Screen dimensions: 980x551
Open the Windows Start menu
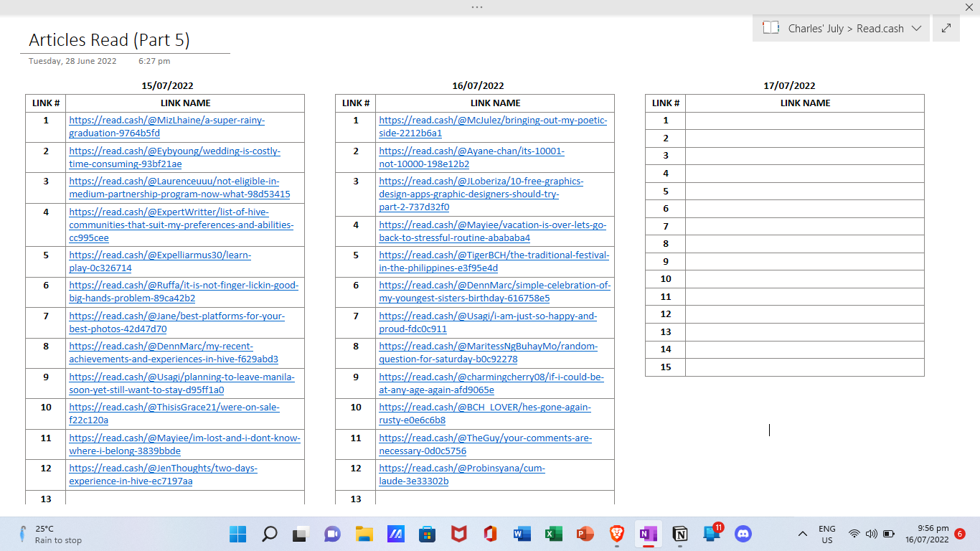(x=237, y=534)
